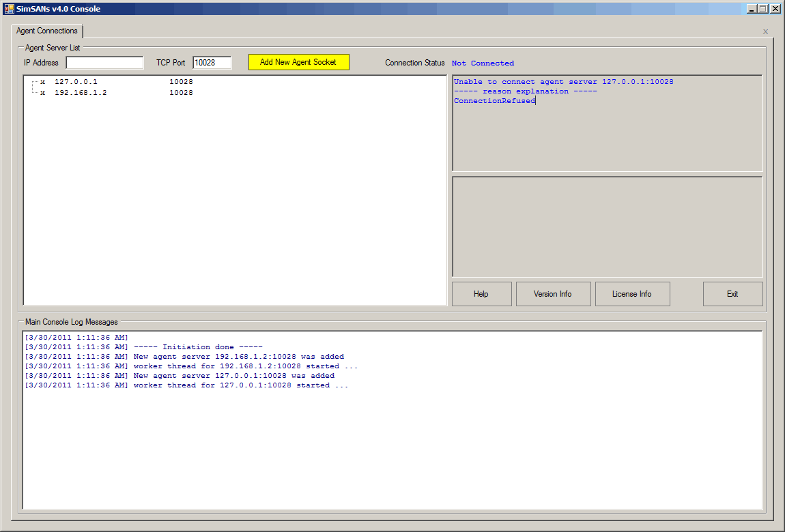Screen dimensions: 785x532
Task: Maximize the SimSANs console window
Action: pos(762,9)
